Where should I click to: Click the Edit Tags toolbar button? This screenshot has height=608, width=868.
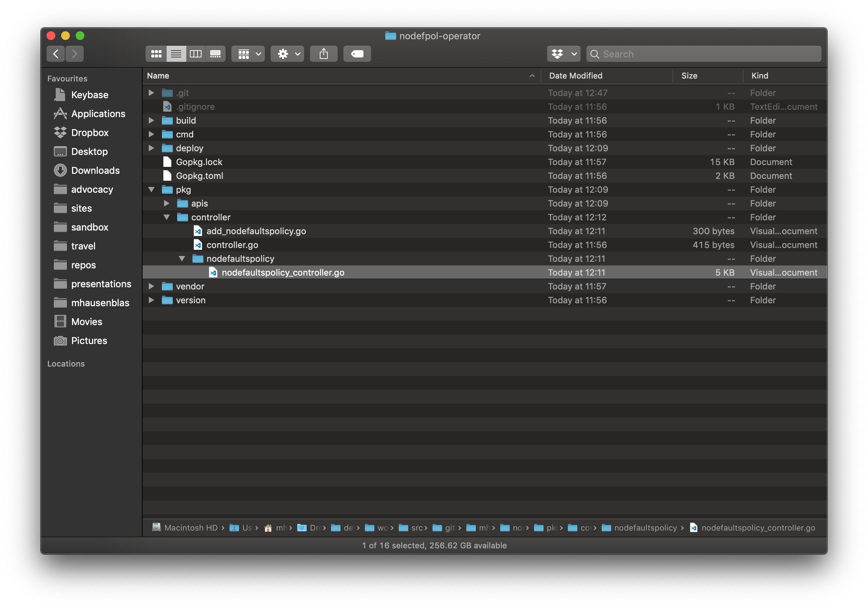[357, 54]
